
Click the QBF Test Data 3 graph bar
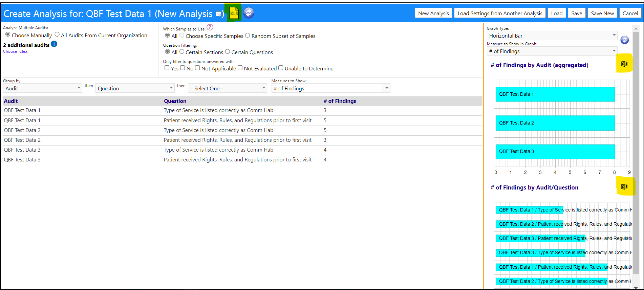pos(555,151)
